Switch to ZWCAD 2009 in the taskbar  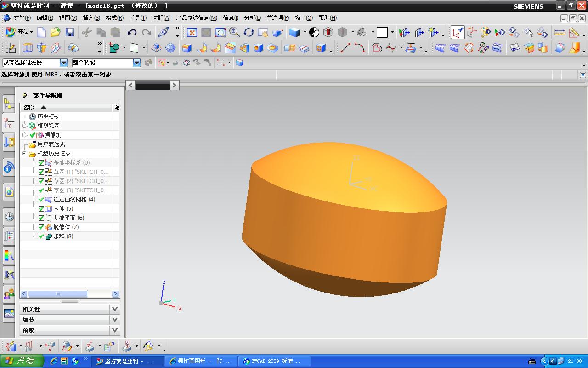click(x=275, y=362)
